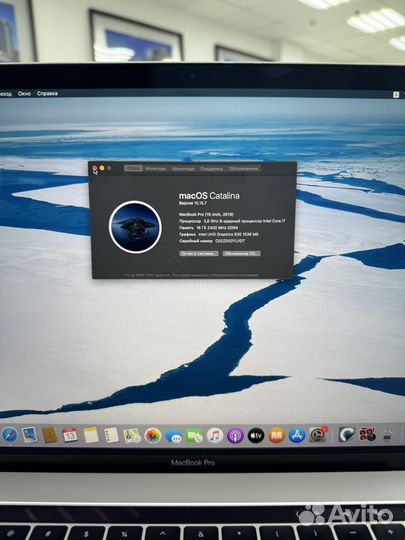Screen dimensions: 405x540
Task: Open Maps from the dock
Action: [132, 435]
